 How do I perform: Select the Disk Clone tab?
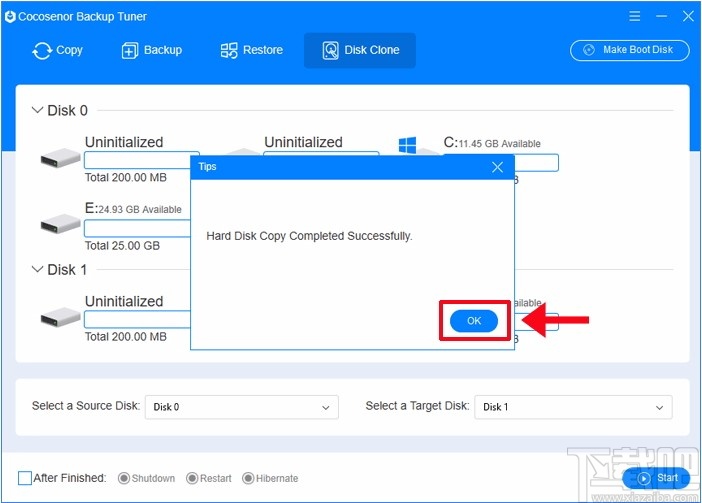[x=360, y=50]
